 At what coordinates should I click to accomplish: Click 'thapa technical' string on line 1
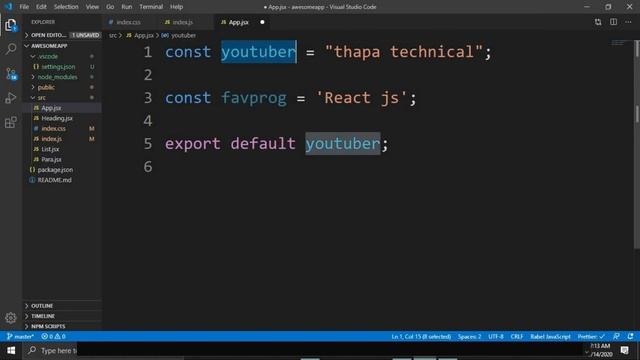click(404, 52)
